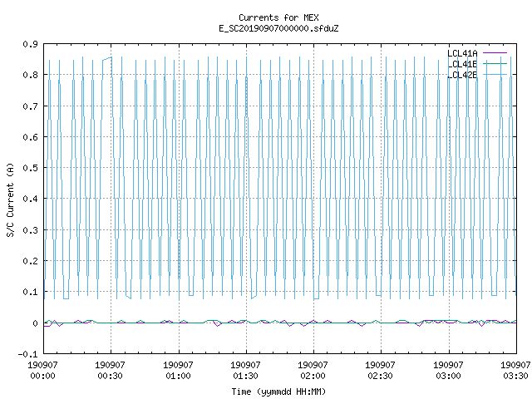Click the 190907 02:30 time tick label
Image resolution: width=532 pixels, height=399 pixels.
click(380, 371)
